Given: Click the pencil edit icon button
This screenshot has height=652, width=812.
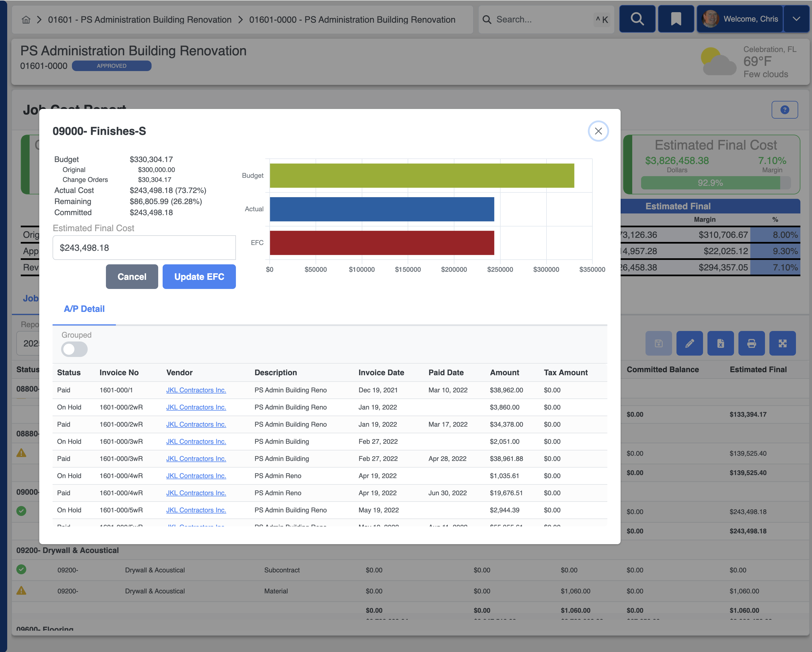Looking at the screenshot, I should 689,343.
